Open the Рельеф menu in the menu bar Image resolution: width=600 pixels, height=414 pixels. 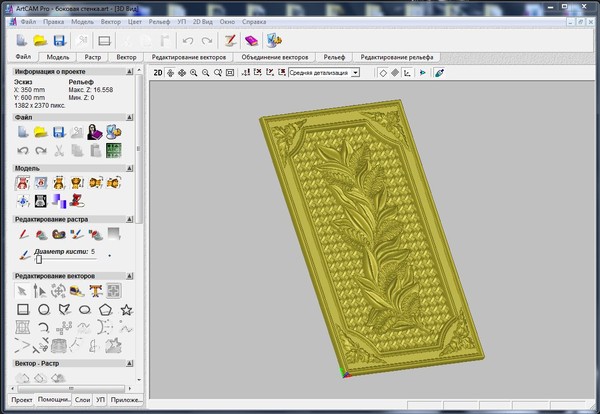(x=159, y=22)
